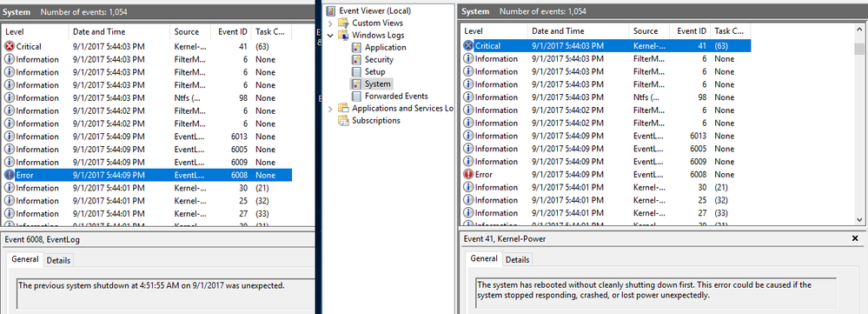
Task: Sort by Date and Time in right window
Action: (x=578, y=31)
